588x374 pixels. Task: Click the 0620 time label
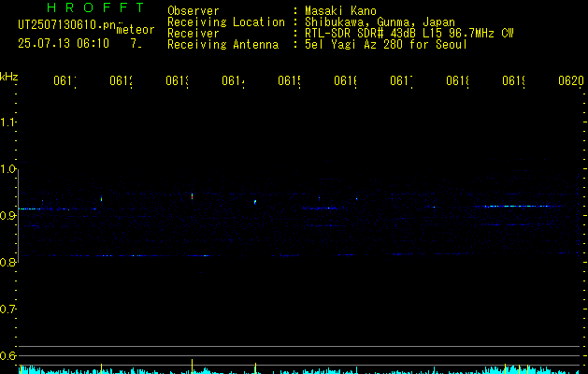click(571, 80)
